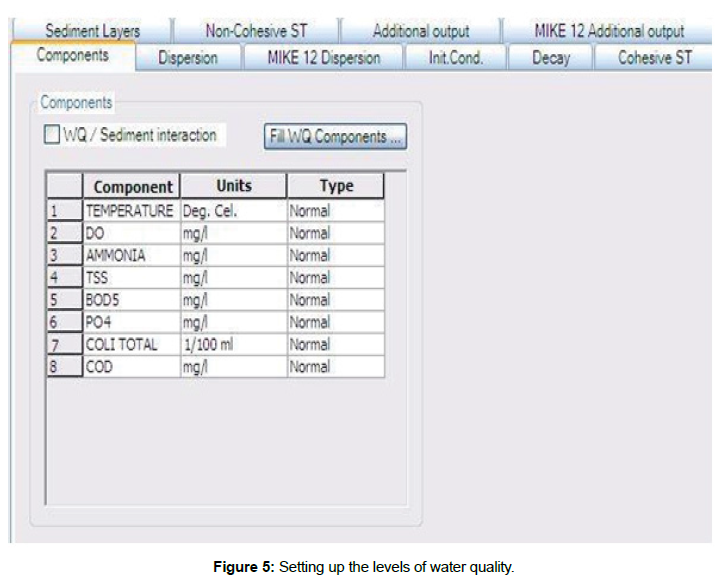
Task: Select the TEMPERATURE component cell
Action: (x=130, y=211)
